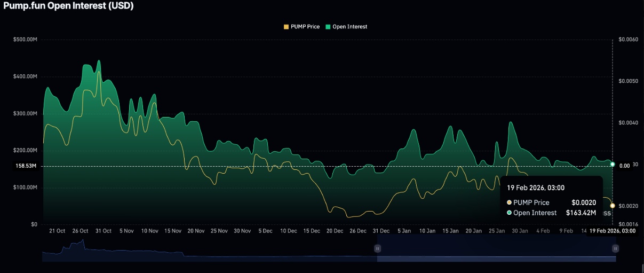Click the green Open Interest legend swatch

click(x=328, y=26)
